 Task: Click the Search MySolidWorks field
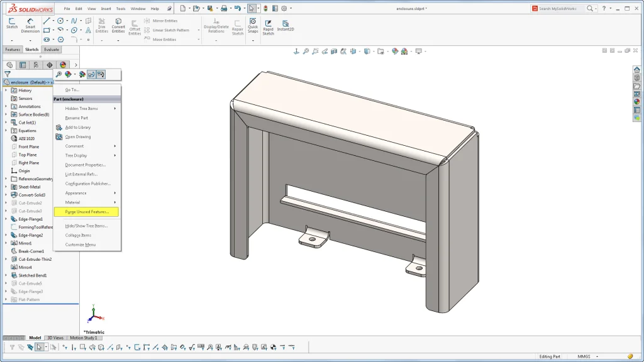pos(560,9)
